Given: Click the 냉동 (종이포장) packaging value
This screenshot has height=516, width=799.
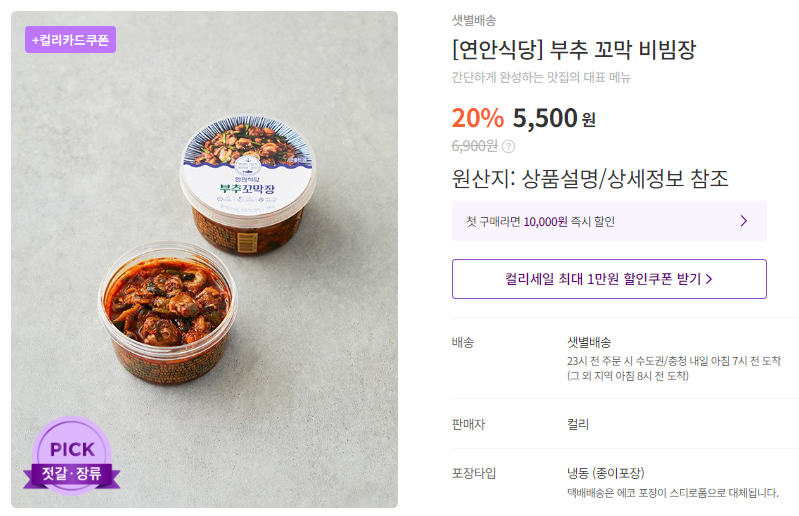Looking at the screenshot, I should tap(605, 473).
